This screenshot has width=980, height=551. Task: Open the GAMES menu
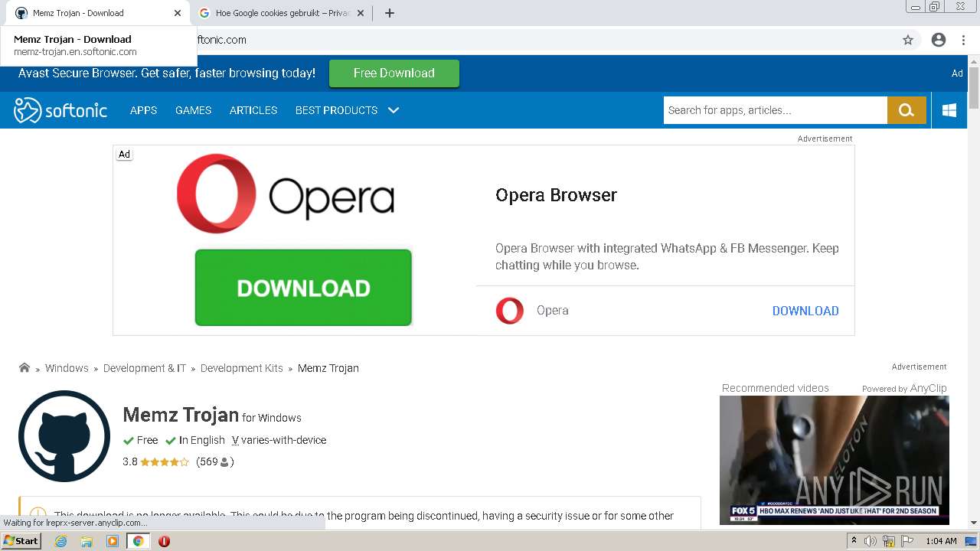(193, 110)
